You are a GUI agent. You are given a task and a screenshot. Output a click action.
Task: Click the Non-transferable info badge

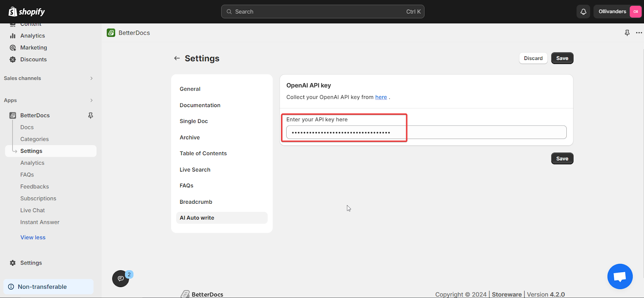48,287
